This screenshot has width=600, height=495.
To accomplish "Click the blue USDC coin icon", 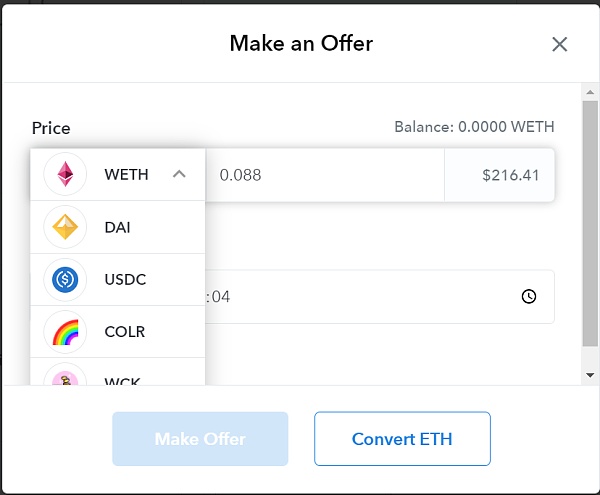I will pyautogui.click(x=65, y=280).
